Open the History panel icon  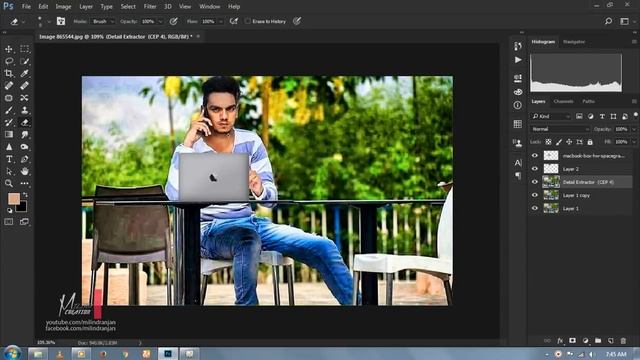click(x=518, y=46)
